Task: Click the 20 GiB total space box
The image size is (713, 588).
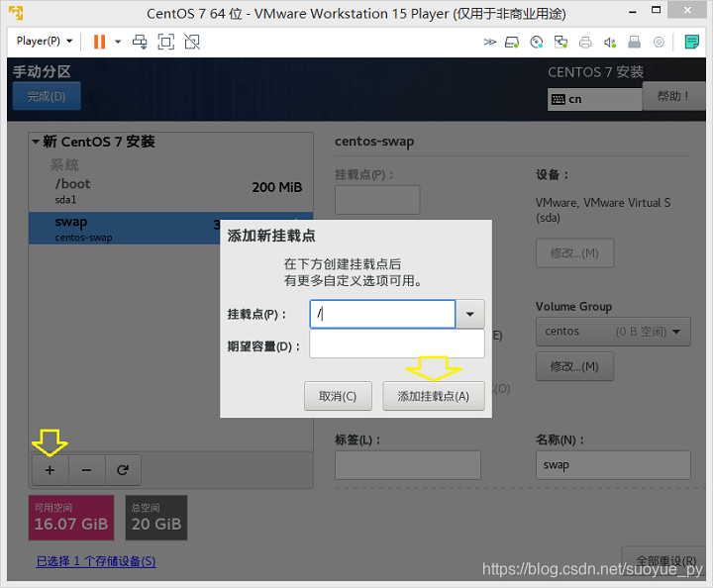Action: point(156,518)
